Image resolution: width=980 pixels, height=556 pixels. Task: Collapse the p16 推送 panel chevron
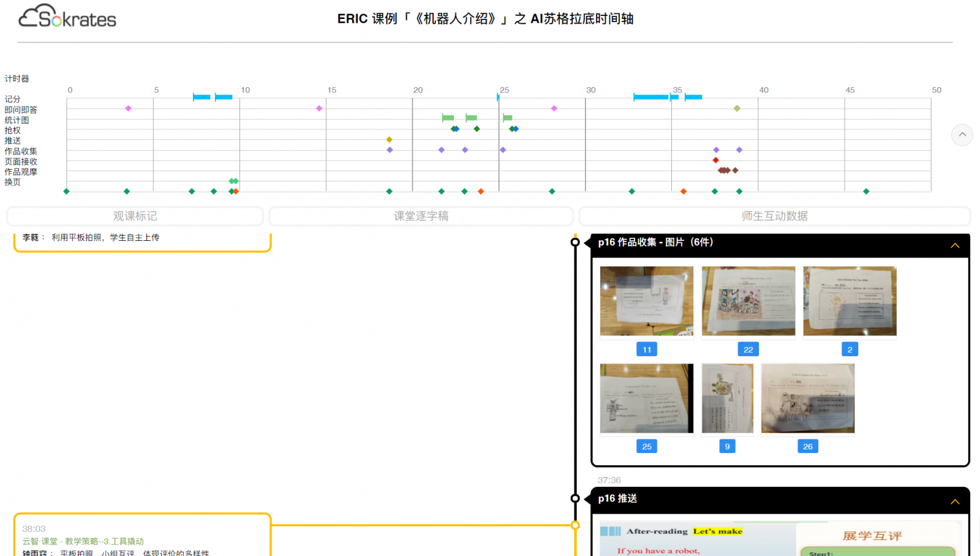click(954, 502)
